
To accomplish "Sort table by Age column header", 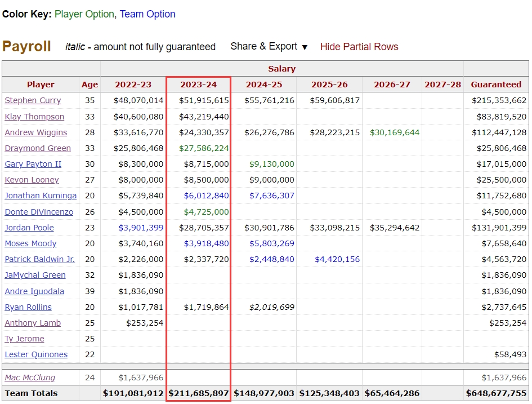I will (x=90, y=85).
